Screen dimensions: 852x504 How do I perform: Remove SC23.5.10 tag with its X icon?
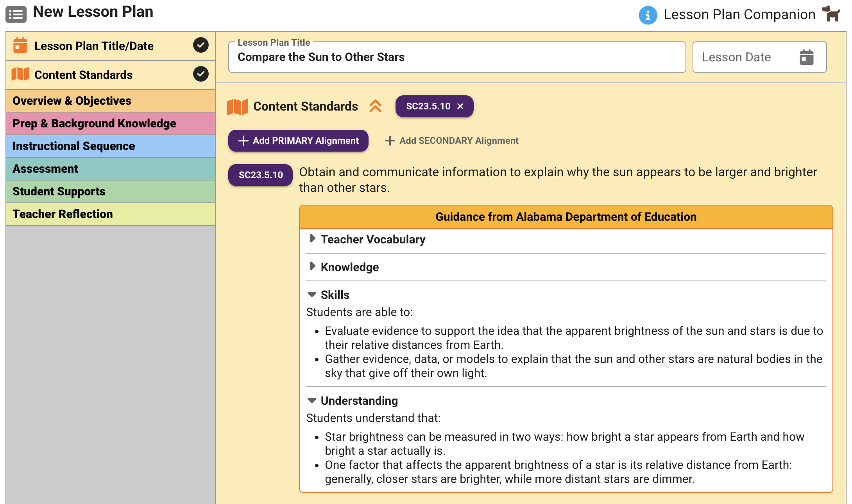tap(460, 106)
